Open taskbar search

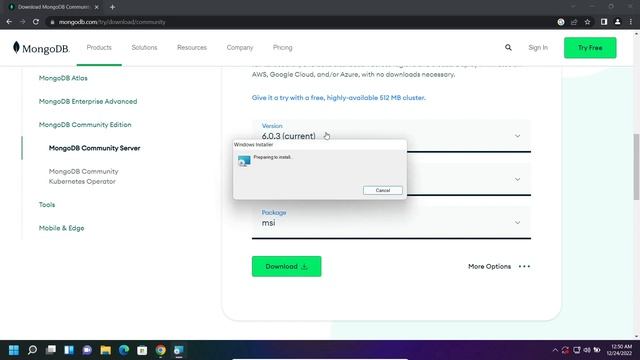[x=32, y=350]
